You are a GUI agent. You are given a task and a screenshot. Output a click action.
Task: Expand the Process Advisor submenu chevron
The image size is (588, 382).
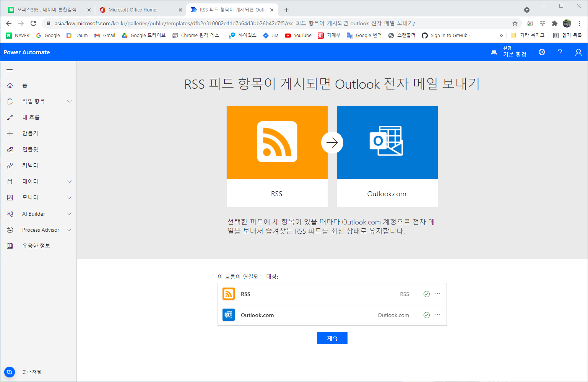[69, 230]
